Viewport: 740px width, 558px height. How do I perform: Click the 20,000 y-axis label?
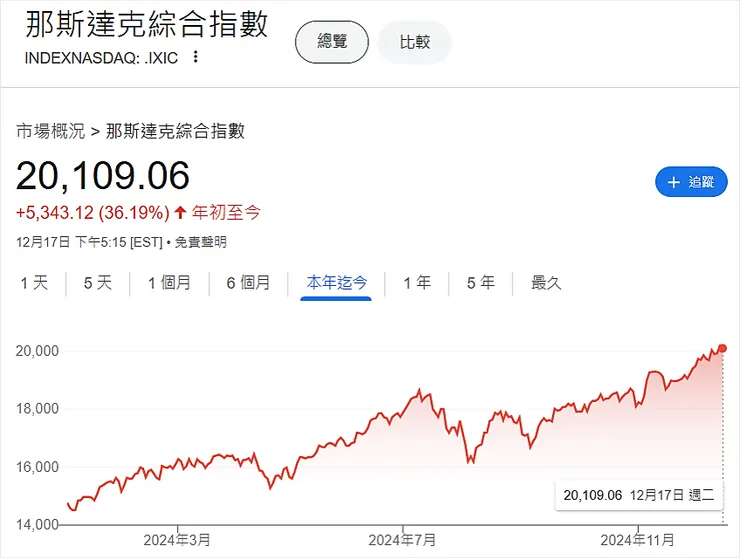[x=37, y=351]
